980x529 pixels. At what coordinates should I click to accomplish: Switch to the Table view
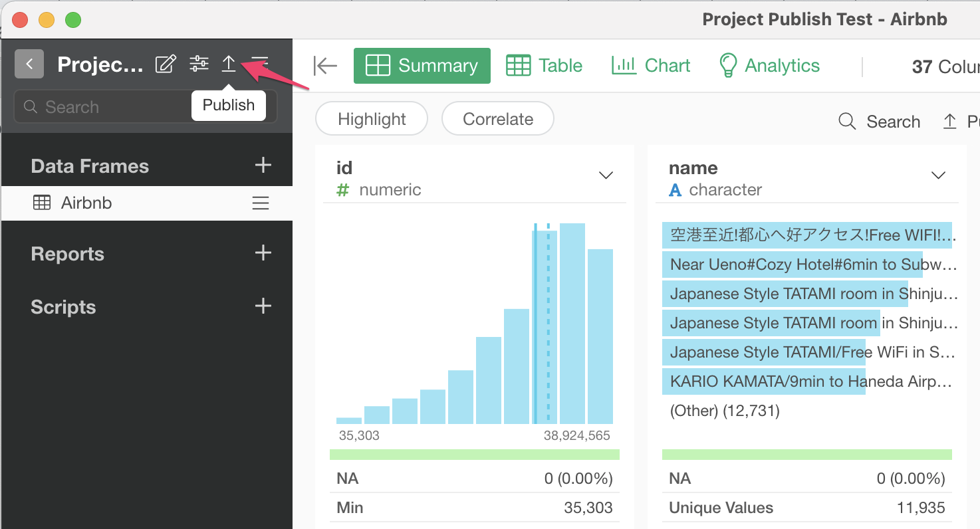(x=545, y=66)
